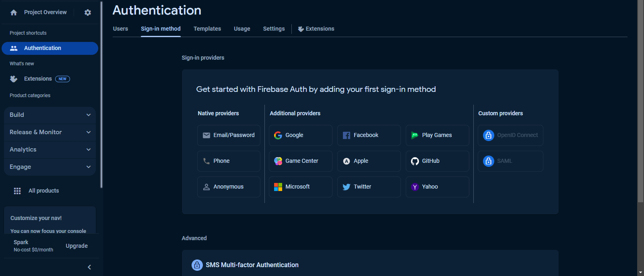Image resolution: width=644 pixels, height=276 pixels.
Task: Click the Game Center logo icon
Action: point(278,161)
